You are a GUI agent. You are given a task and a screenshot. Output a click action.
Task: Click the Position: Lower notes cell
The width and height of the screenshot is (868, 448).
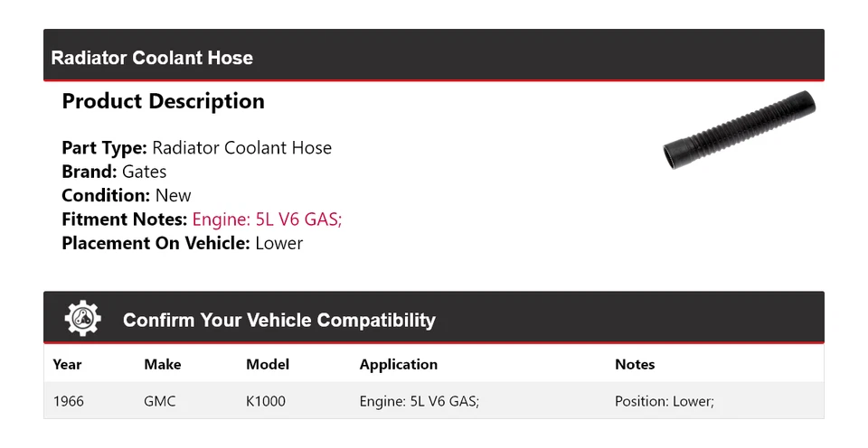coord(665,401)
